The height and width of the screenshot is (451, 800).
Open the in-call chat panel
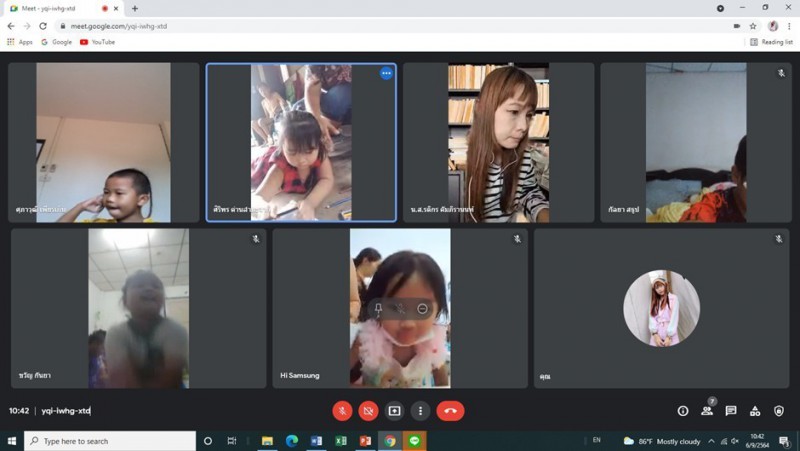(731, 410)
